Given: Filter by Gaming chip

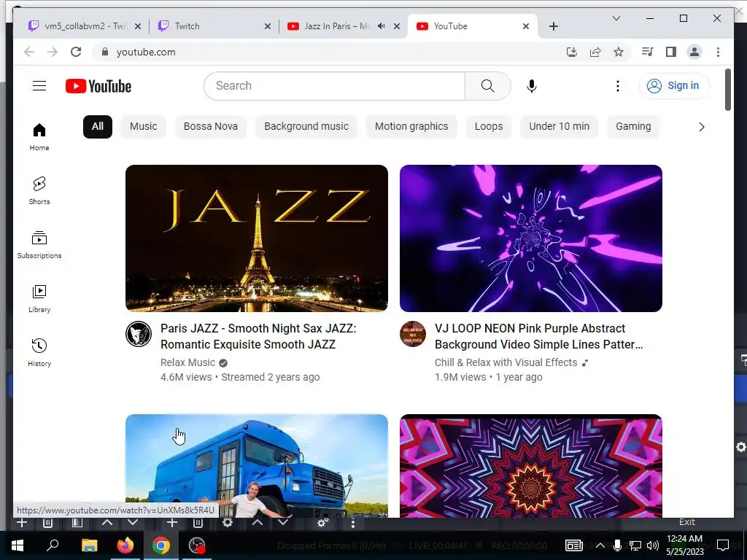Looking at the screenshot, I should (633, 127).
